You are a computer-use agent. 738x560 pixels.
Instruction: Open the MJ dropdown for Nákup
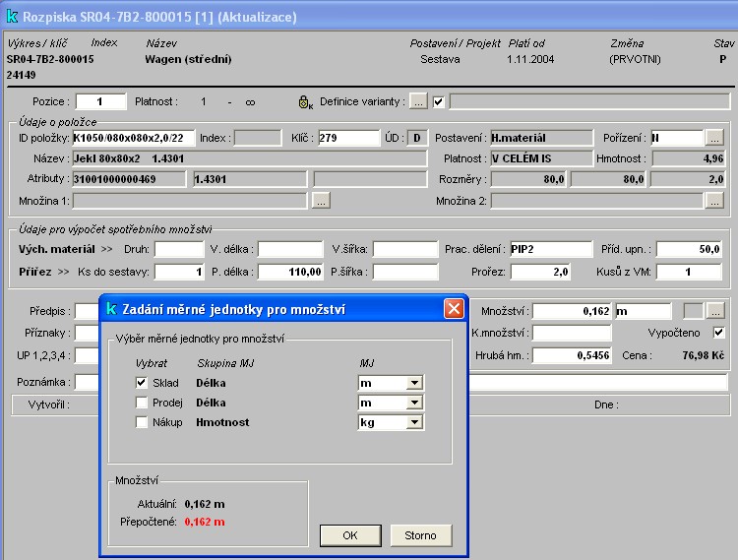point(414,422)
